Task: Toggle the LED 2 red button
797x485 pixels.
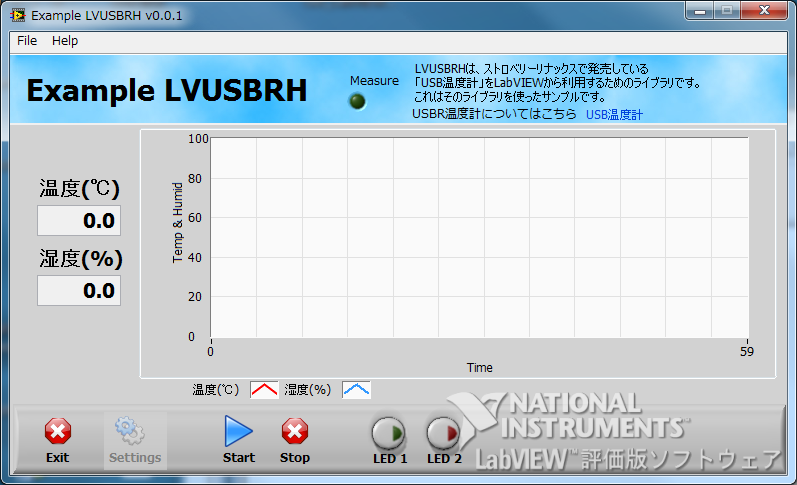Action: 444,433
